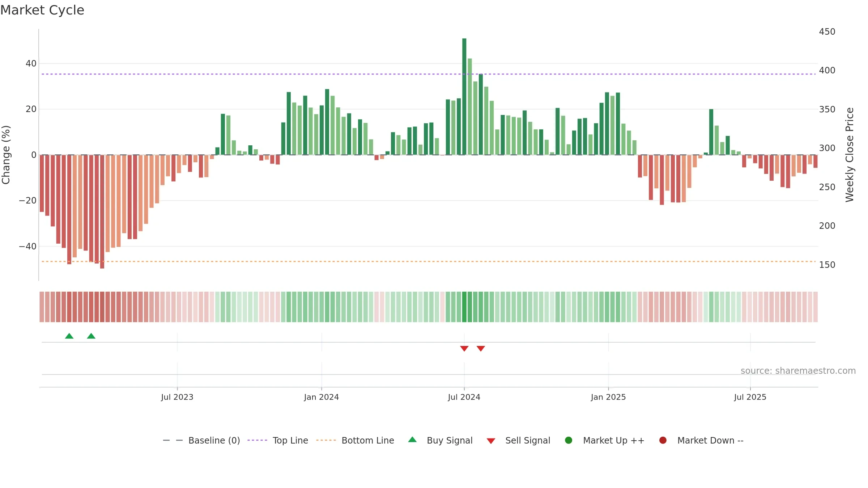Click the purple dotted Top Line
The image size is (868, 488).
pyautogui.click(x=429, y=74)
